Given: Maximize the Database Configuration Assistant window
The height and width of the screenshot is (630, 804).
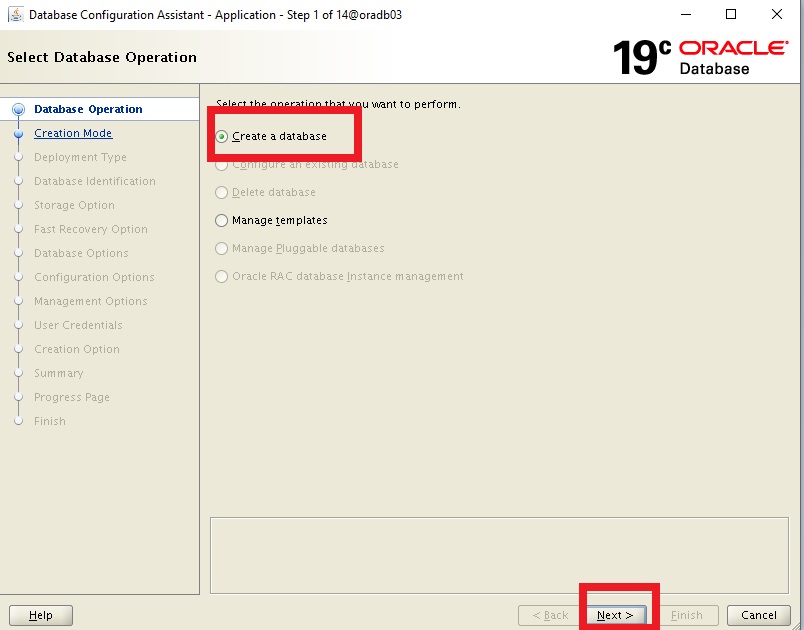Looking at the screenshot, I should click(x=731, y=14).
